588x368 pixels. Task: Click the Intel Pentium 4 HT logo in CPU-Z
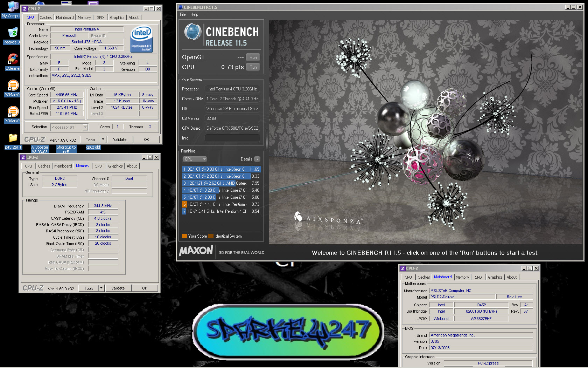(x=141, y=39)
